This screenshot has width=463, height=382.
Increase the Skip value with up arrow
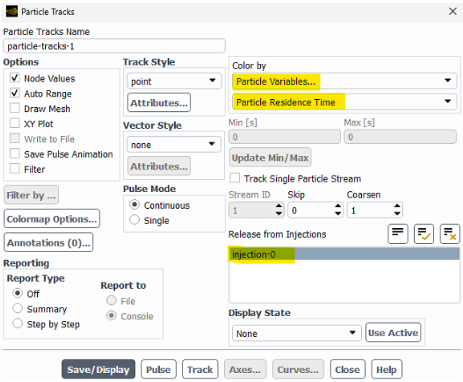click(x=338, y=206)
